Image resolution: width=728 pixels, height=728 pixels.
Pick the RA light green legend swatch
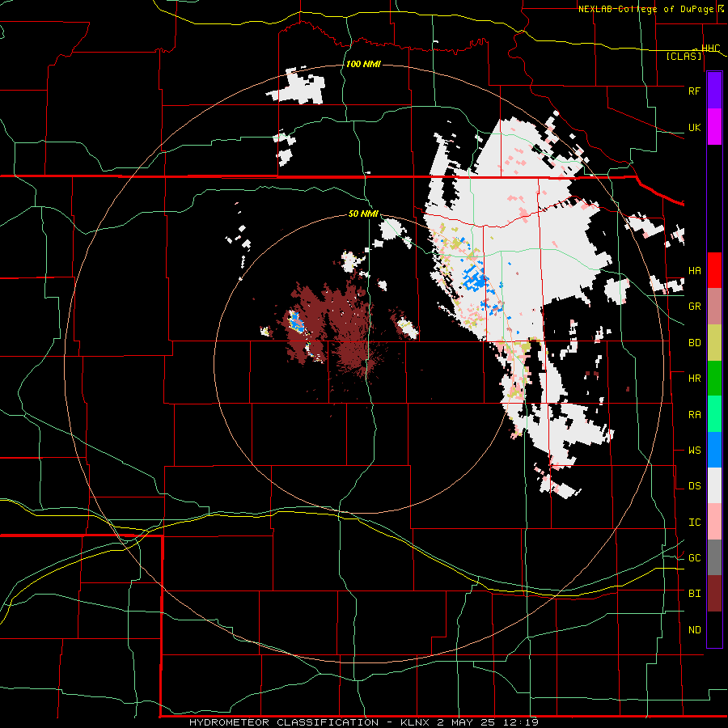pyautogui.click(x=714, y=414)
